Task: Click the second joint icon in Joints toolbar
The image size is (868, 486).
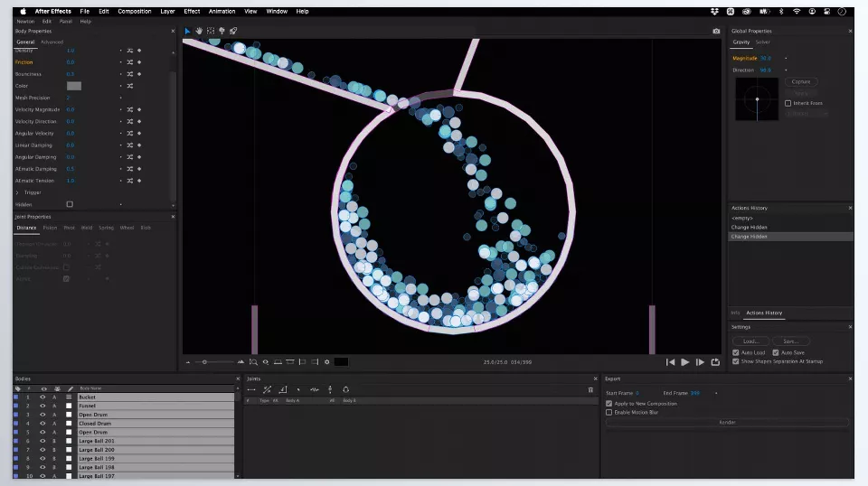Action: point(268,390)
